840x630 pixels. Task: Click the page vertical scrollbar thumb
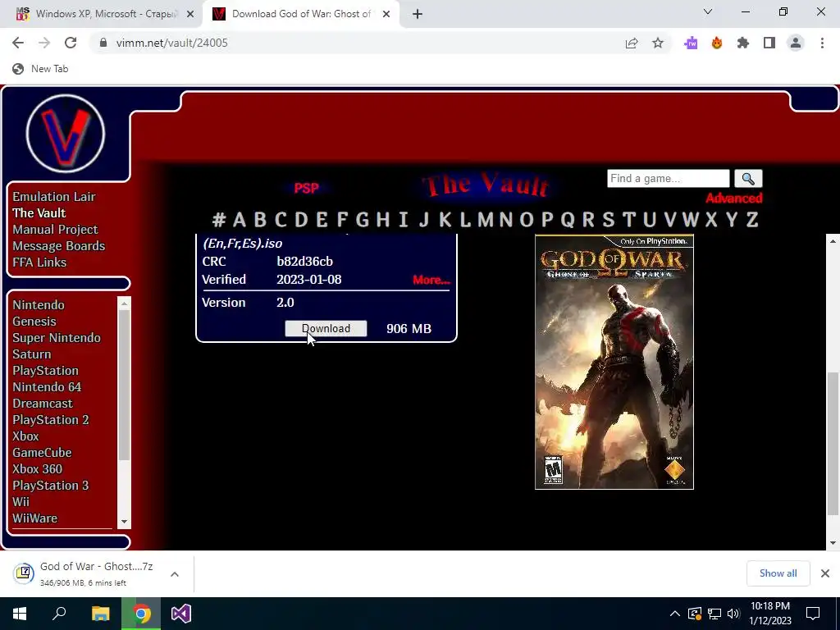pos(833,444)
